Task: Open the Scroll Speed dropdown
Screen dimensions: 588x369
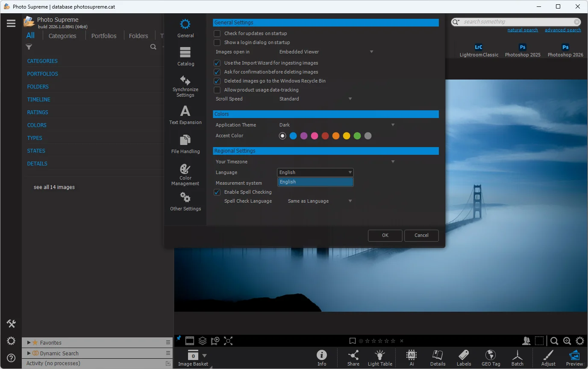Action: 315,99
